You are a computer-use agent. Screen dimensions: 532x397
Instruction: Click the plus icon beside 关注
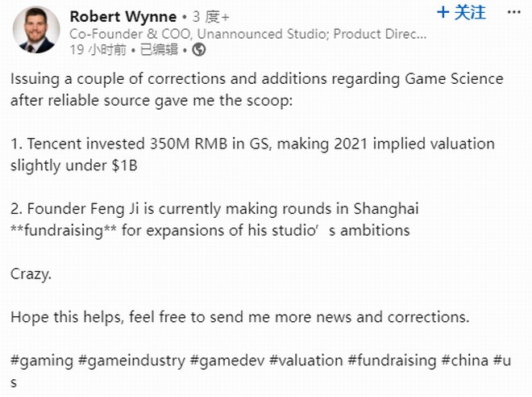click(443, 13)
